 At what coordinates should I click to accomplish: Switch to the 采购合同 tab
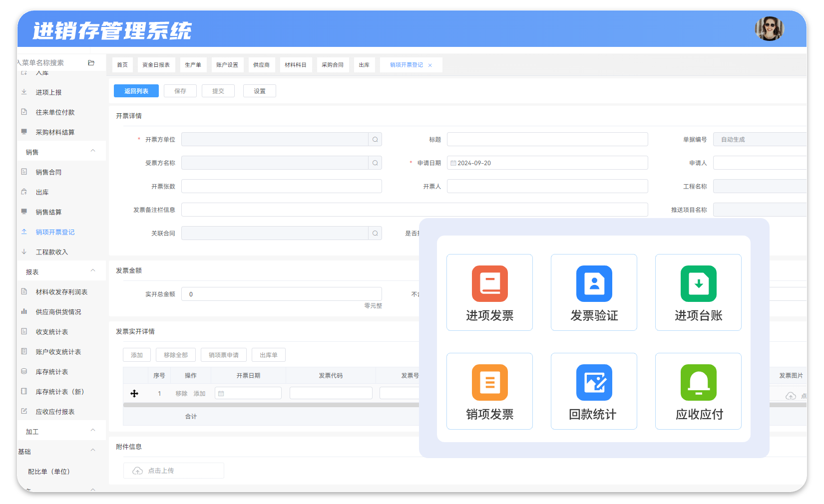pos(332,65)
